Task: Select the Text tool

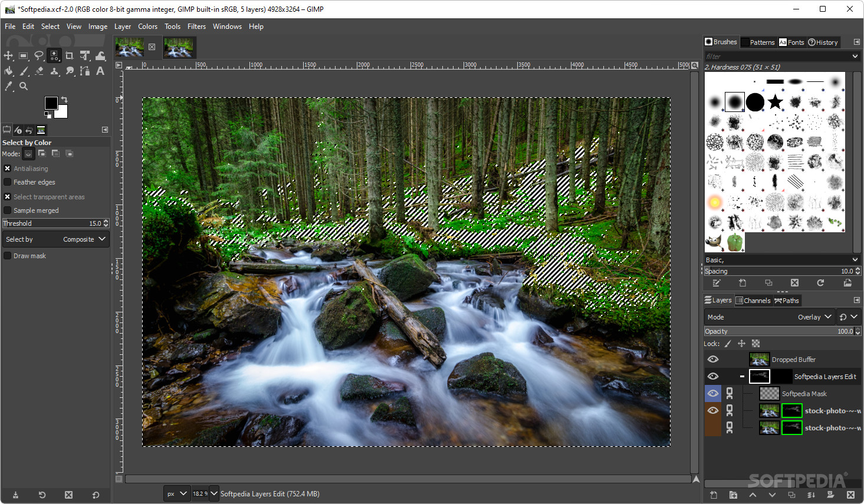Action: click(100, 71)
